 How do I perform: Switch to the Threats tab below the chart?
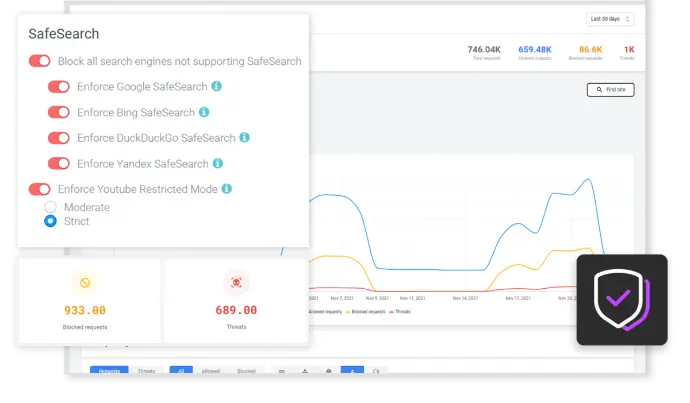click(x=146, y=371)
